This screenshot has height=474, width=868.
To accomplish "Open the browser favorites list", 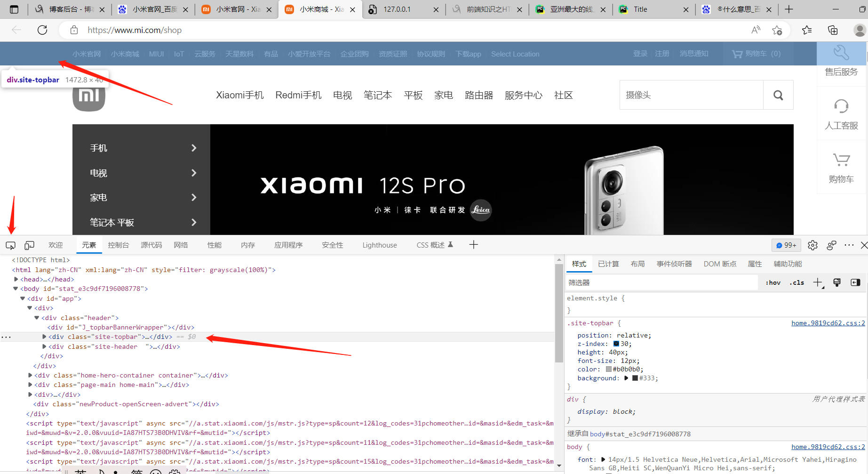I will (x=807, y=30).
